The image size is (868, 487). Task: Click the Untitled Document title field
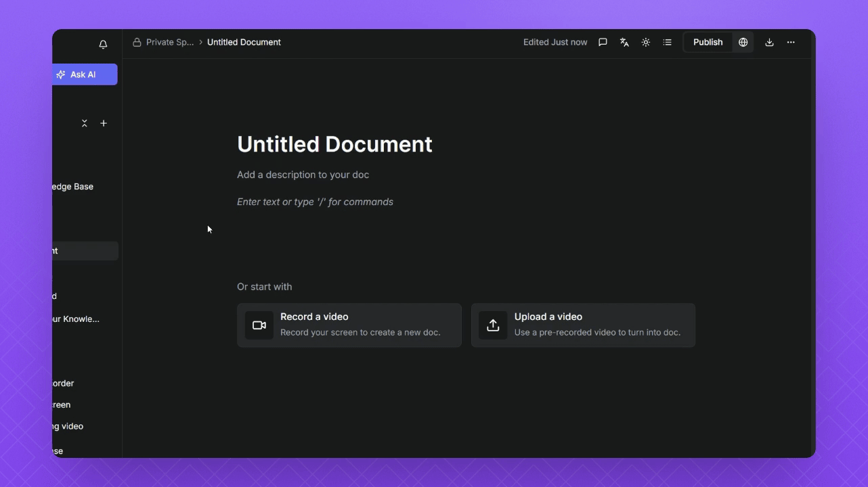point(334,144)
